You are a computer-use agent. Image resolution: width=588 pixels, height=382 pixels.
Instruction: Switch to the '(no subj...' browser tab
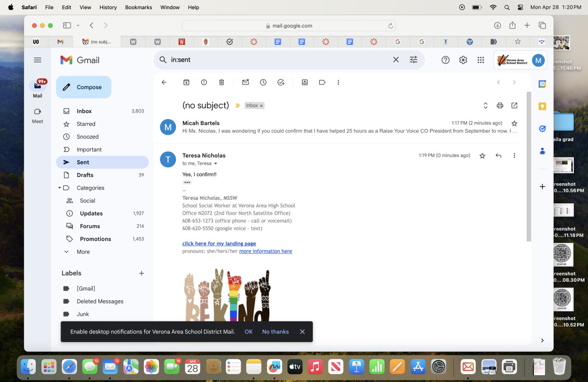[97, 42]
